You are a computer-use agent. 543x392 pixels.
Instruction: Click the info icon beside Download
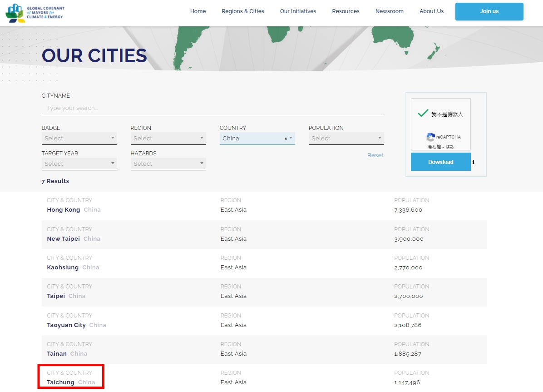tap(473, 162)
